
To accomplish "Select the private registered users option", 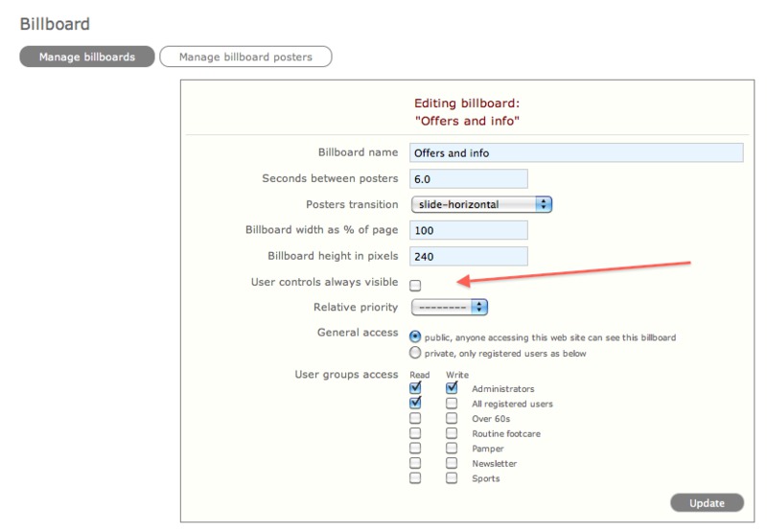I will (415, 352).
